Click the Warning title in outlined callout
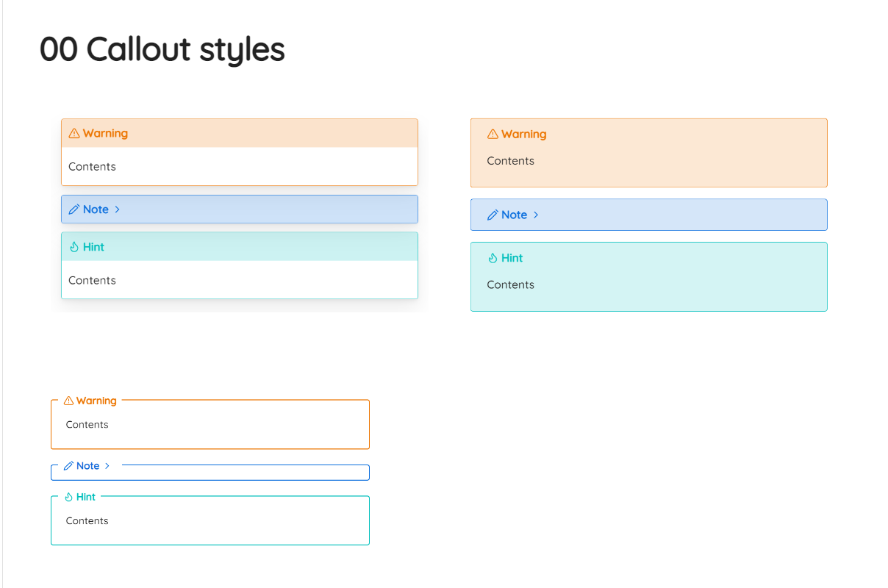The image size is (888, 588). (96, 401)
